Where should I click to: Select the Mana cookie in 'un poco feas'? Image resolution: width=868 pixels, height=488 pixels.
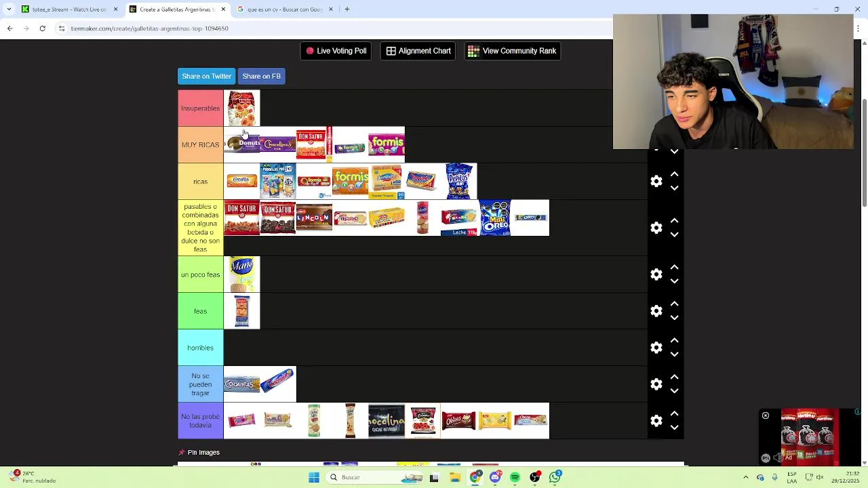(x=242, y=274)
